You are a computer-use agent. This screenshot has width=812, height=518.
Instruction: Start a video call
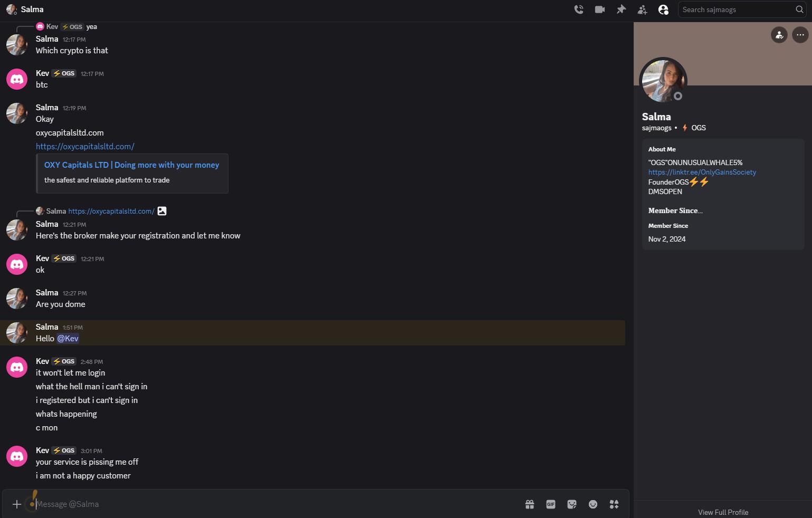(600, 9)
